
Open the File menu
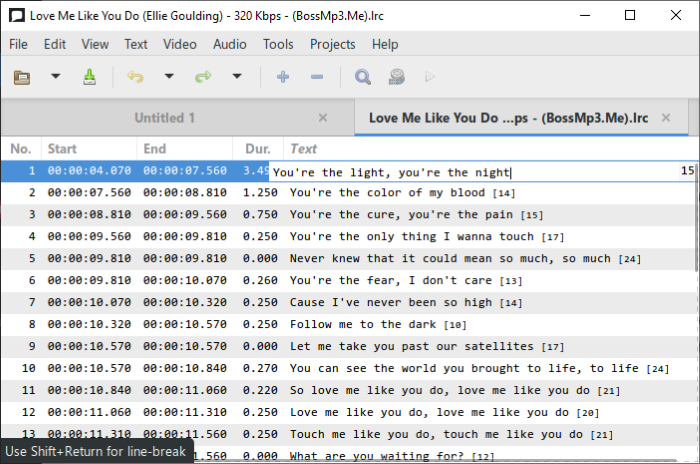[18, 44]
